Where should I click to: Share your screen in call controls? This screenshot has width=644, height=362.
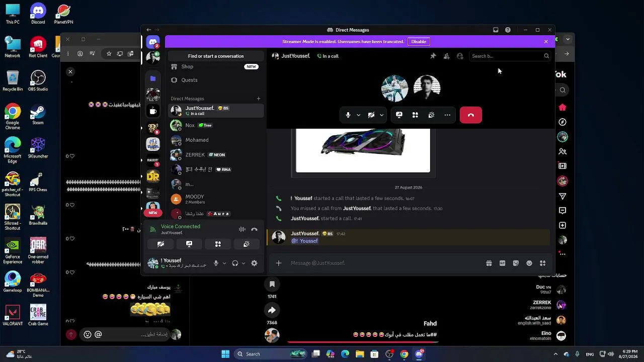[399, 115]
